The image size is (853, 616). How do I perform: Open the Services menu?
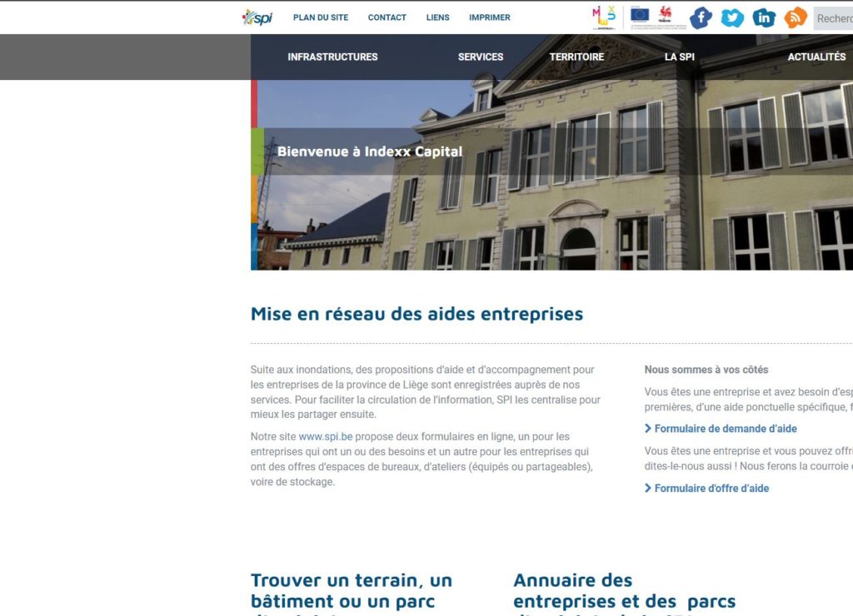[x=481, y=57]
